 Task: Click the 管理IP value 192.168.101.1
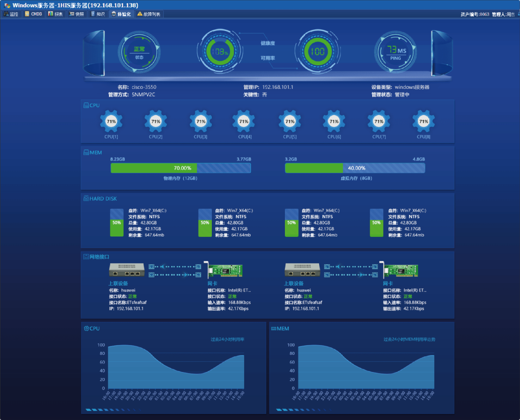[x=278, y=87]
